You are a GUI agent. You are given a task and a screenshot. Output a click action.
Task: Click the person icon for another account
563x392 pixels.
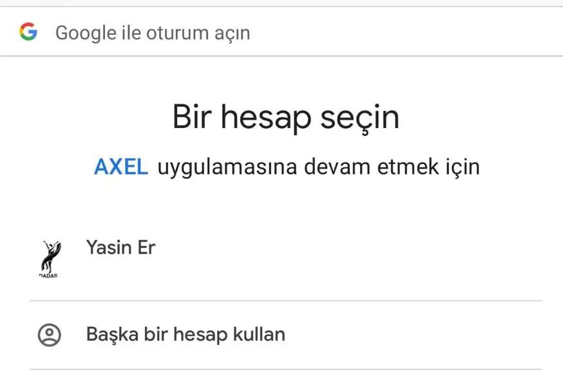[x=49, y=335]
